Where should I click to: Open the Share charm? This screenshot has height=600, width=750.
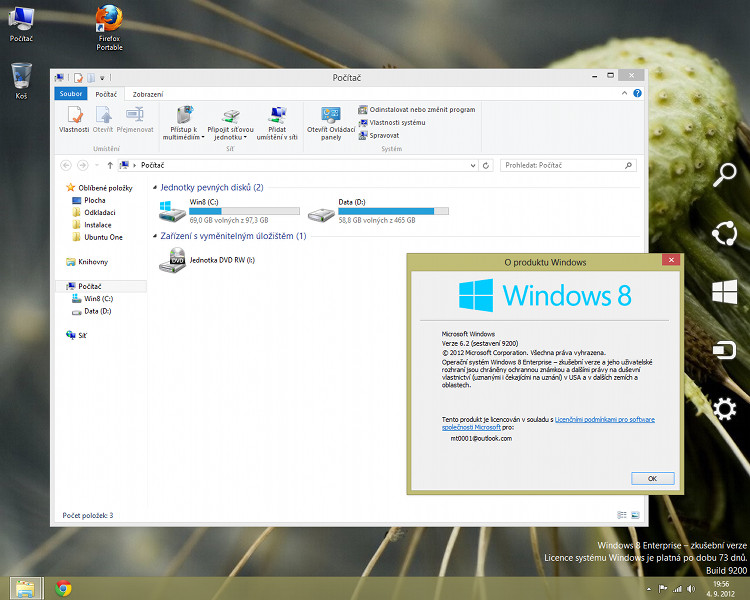point(725,233)
